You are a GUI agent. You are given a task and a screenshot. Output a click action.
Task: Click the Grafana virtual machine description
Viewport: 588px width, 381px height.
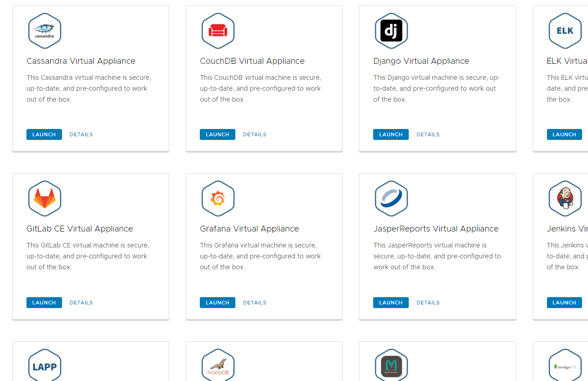(260, 256)
